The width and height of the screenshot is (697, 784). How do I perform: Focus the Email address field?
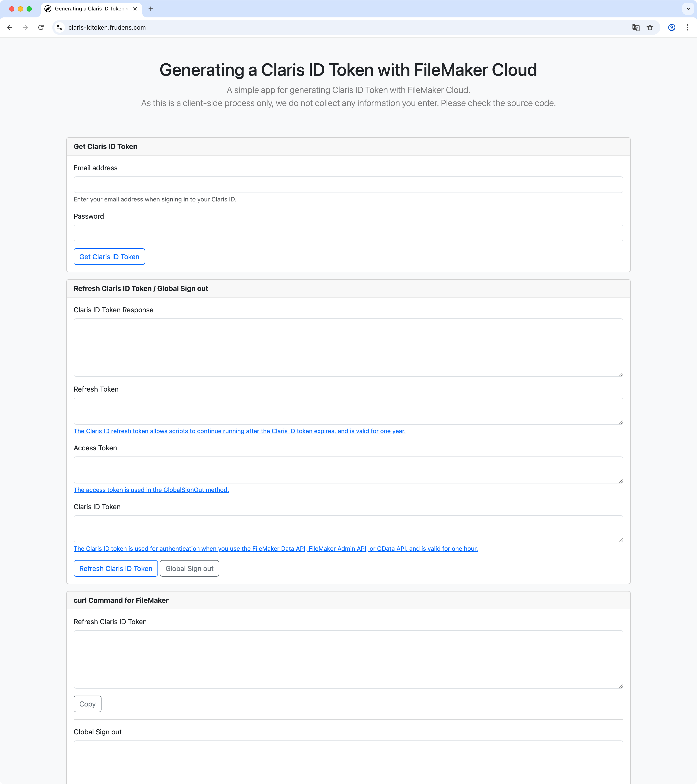click(348, 184)
